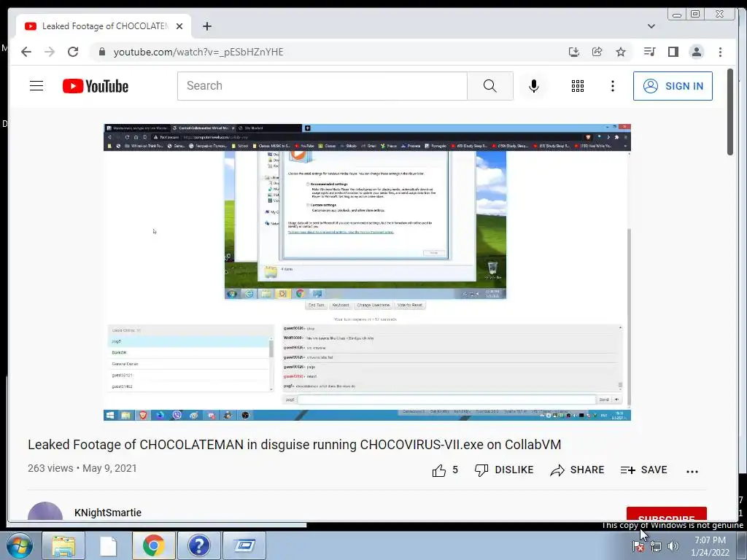Screen dimensions: 747x560
Task: Subscribe to KNightSmartie channel
Action: pos(667,514)
